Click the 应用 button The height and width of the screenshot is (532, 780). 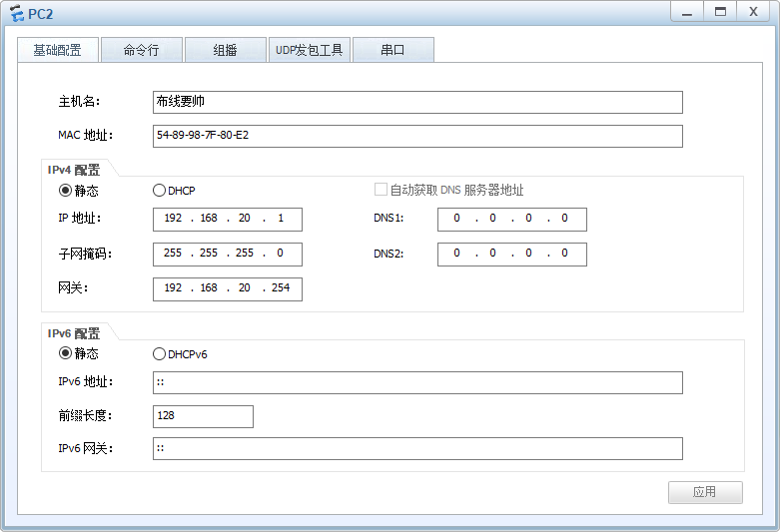coord(705,492)
